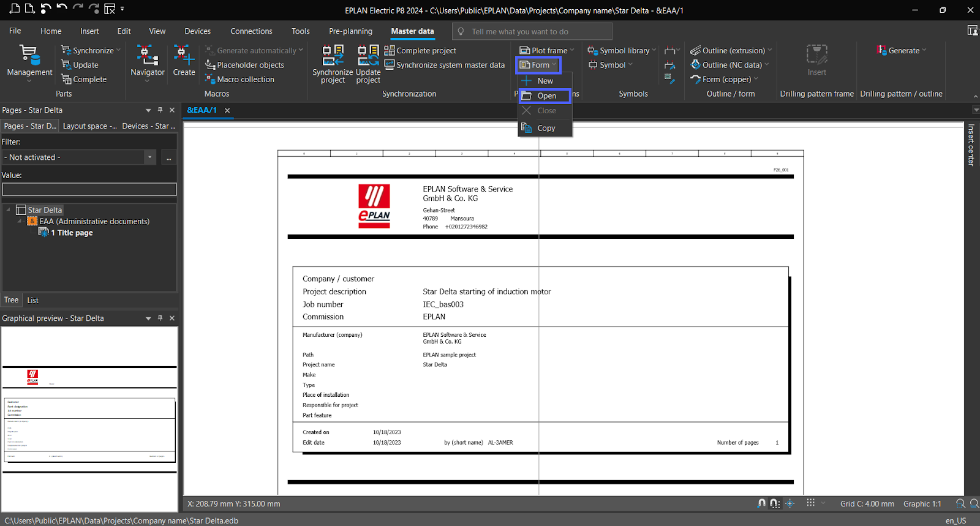Click the close page icon in quick access toolbar

pos(110,9)
